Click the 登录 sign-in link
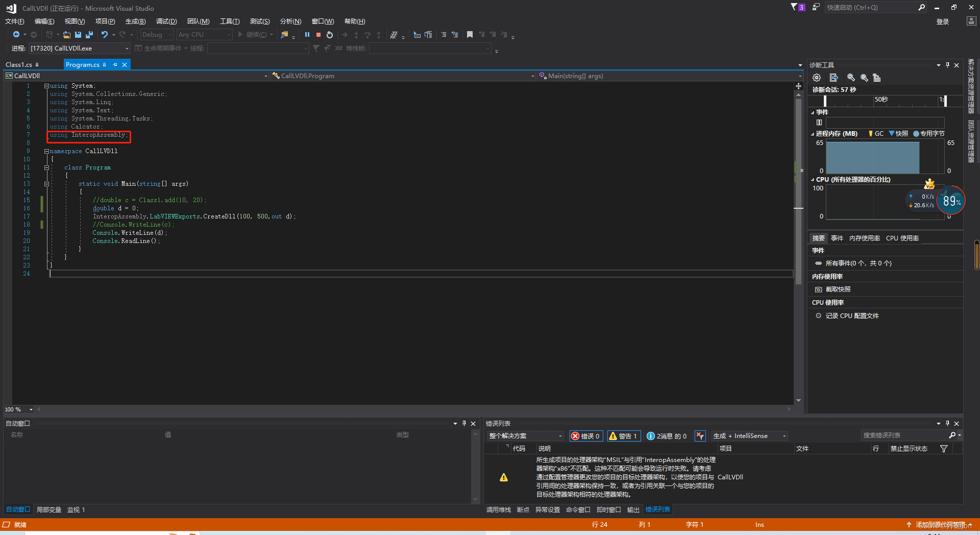The width and height of the screenshot is (980, 535). pyautogui.click(x=943, y=21)
